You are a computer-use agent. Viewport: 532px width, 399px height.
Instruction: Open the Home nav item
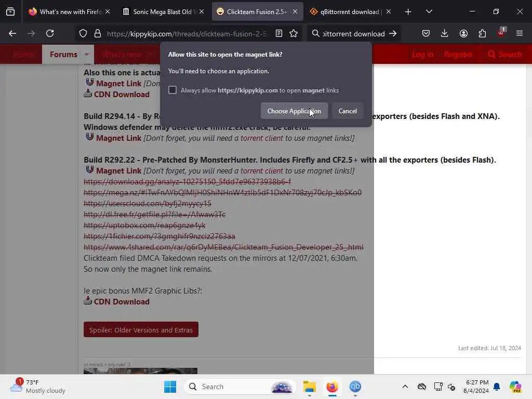[x=24, y=54]
